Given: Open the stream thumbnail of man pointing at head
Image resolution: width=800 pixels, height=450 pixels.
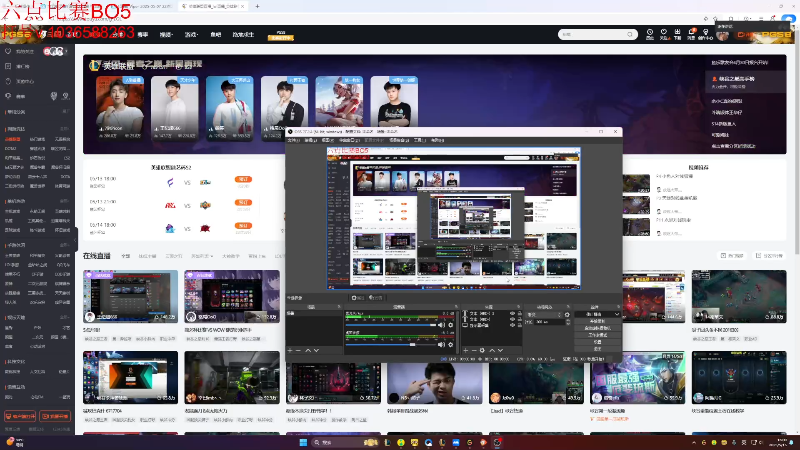Looking at the screenshot, I should (x=435, y=378).
